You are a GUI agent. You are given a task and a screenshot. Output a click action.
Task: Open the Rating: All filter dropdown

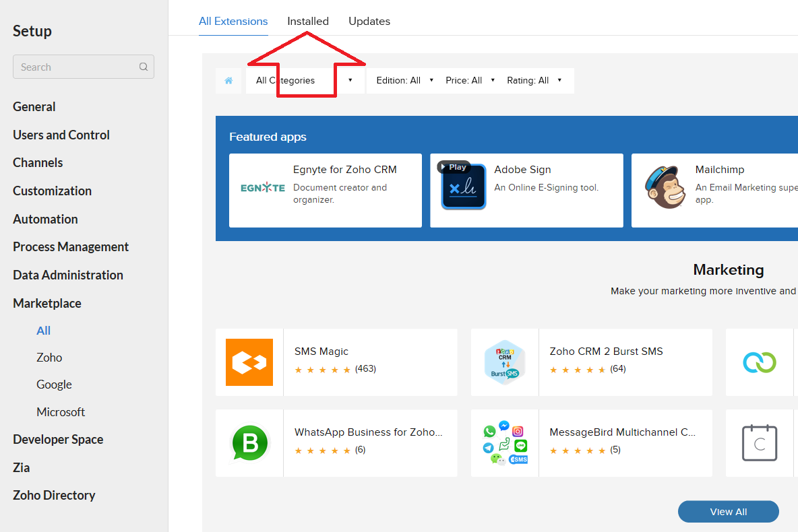[x=534, y=80]
